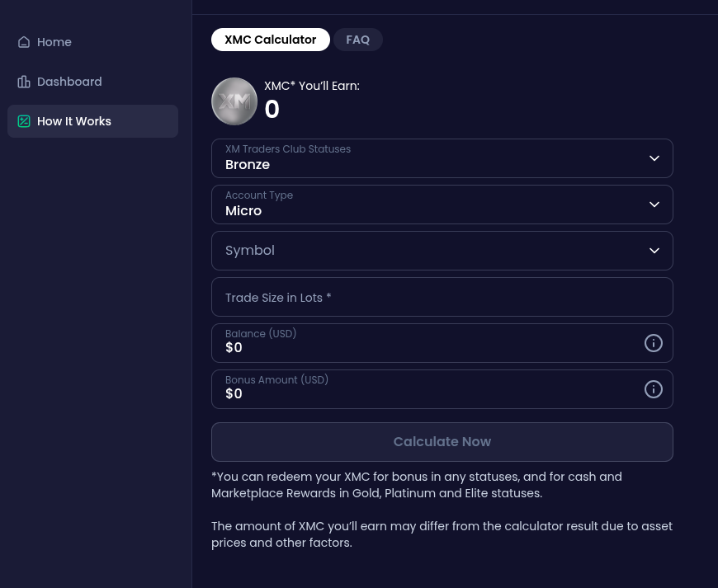Show info for Bonus Amount (USD) field
Image resolution: width=718 pixels, height=588 pixels.
[654, 389]
